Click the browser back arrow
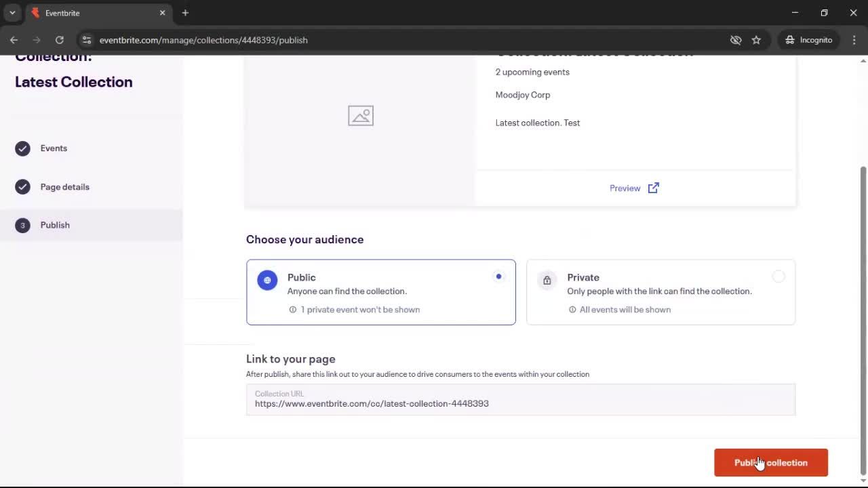Viewport: 868px width, 488px height. (14, 40)
